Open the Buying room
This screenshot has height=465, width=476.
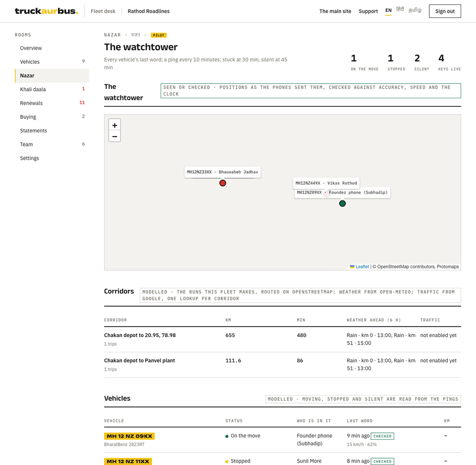click(52, 117)
